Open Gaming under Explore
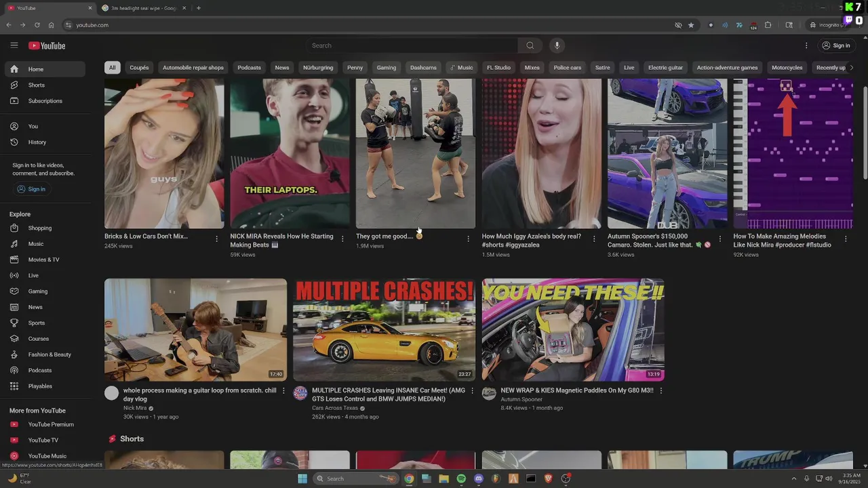This screenshot has width=868, height=488. tap(45, 291)
